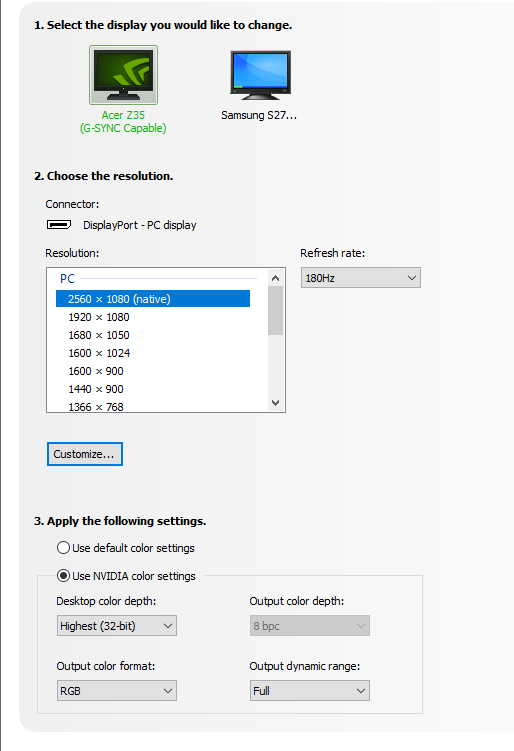Open the Output dynamic range Full dropdown
The image size is (514, 751).
(309, 691)
